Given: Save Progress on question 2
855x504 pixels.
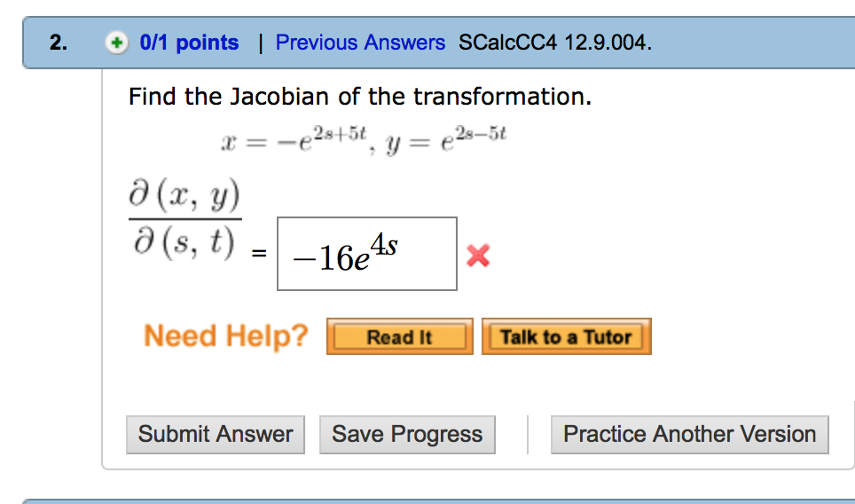Looking at the screenshot, I should (x=407, y=434).
